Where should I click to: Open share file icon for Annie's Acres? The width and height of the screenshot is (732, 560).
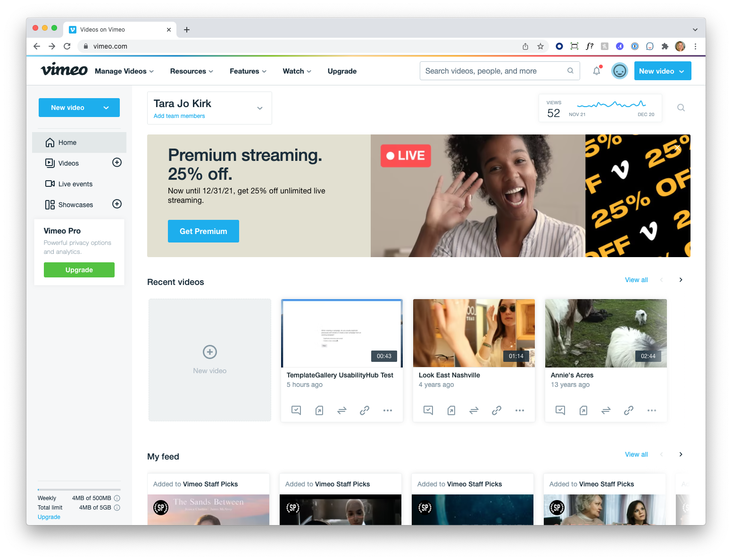pos(583,410)
